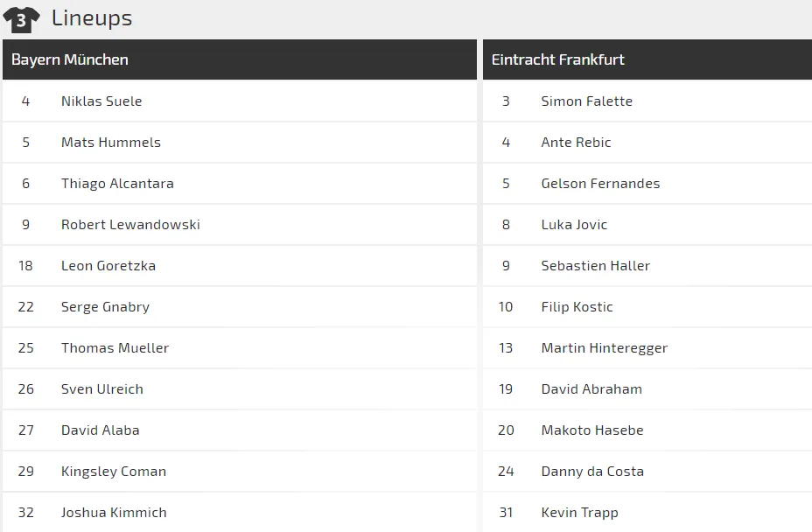This screenshot has width=812, height=532.
Task: Select Joshua Kimmich in the list
Action: click(114, 513)
